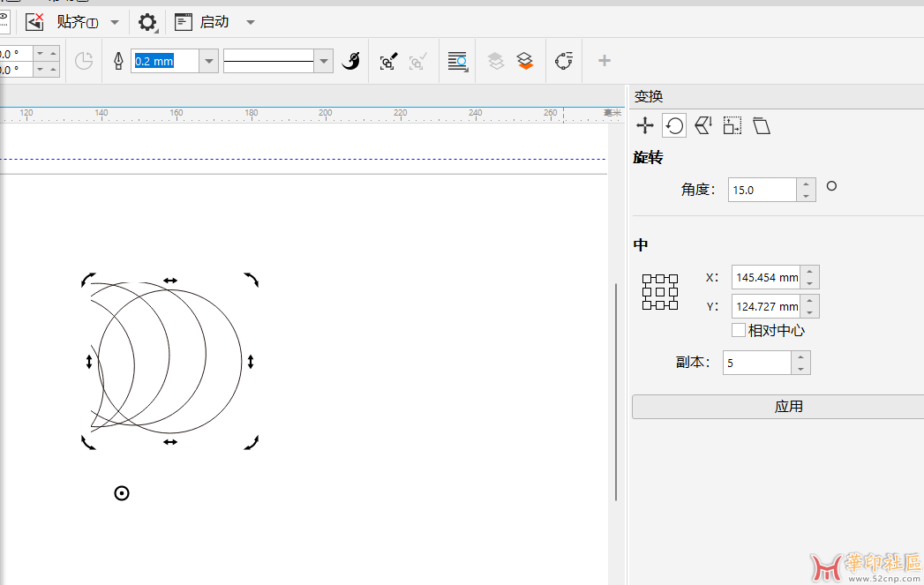Click the copy properties eyedropper icon
924x585 pixels.
tap(388, 61)
